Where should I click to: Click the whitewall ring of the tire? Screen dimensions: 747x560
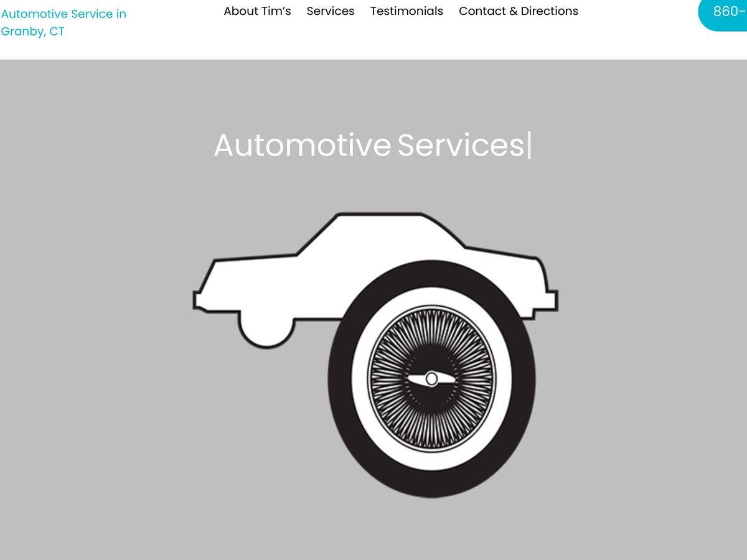360,380
